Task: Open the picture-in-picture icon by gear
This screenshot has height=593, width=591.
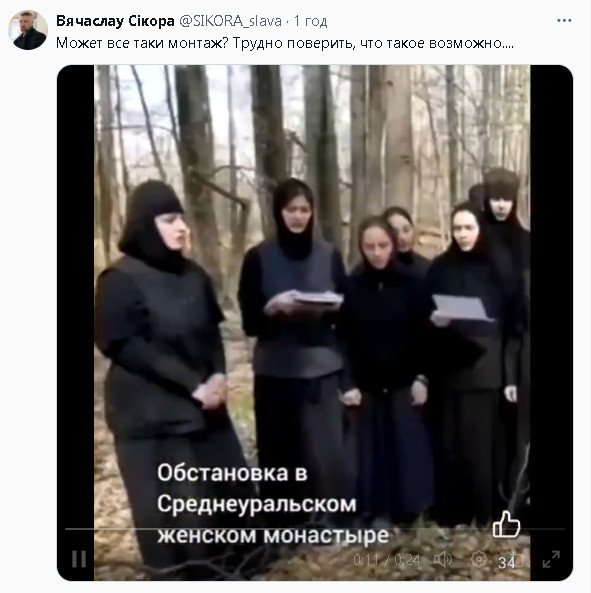Action: (518, 561)
